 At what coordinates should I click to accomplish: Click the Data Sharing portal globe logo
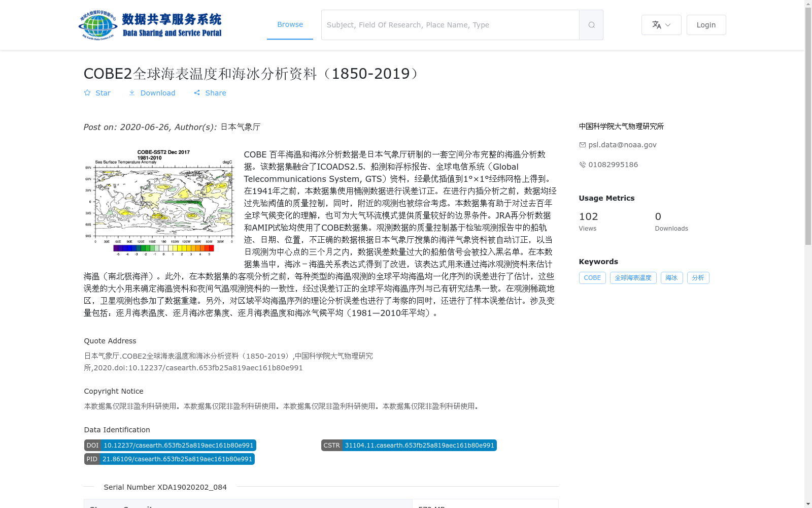pos(150,25)
